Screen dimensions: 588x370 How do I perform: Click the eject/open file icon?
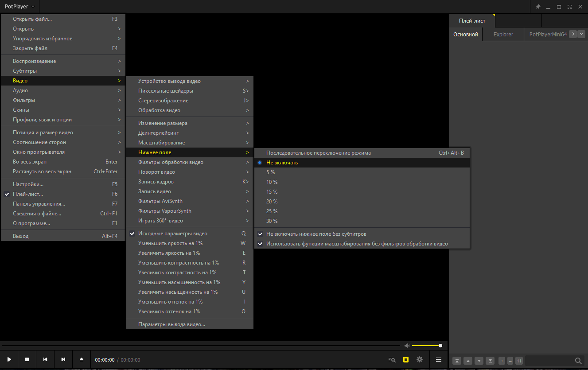point(81,359)
